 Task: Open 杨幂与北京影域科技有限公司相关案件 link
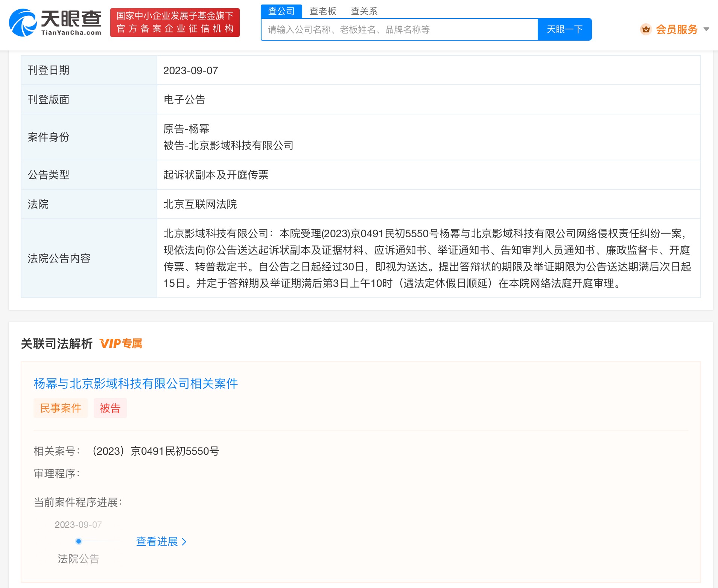(x=135, y=384)
